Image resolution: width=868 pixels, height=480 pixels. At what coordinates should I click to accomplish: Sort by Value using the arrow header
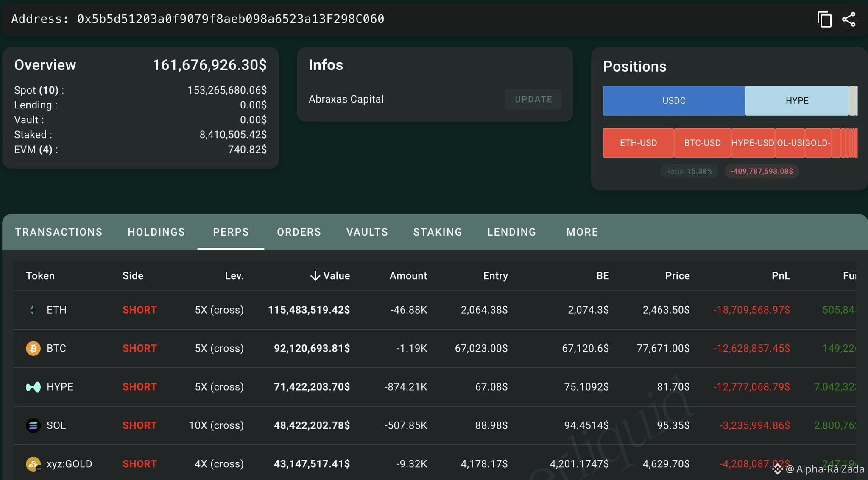pos(330,276)
